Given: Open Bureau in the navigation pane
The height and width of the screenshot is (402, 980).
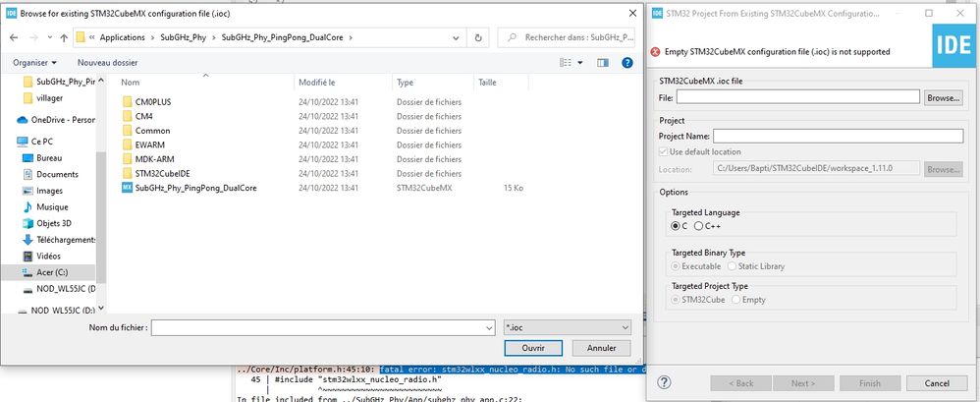Looking at the screenshot, I should (x=49, y=158).
